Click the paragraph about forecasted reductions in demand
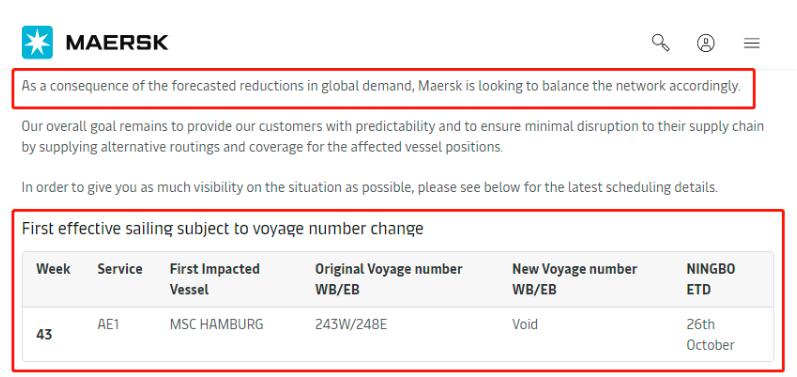797x377 pixels. coord(381,86)
